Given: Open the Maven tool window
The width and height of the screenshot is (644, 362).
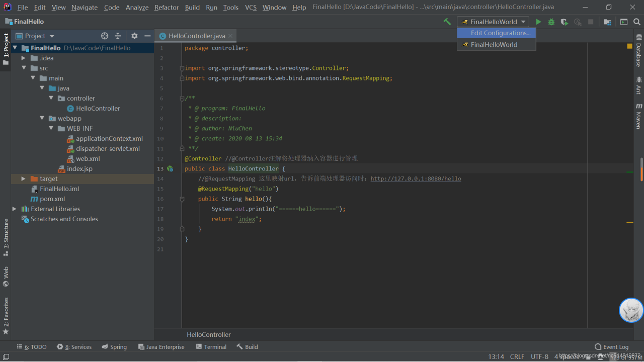Looking at the screenshot, I should 638,116.
